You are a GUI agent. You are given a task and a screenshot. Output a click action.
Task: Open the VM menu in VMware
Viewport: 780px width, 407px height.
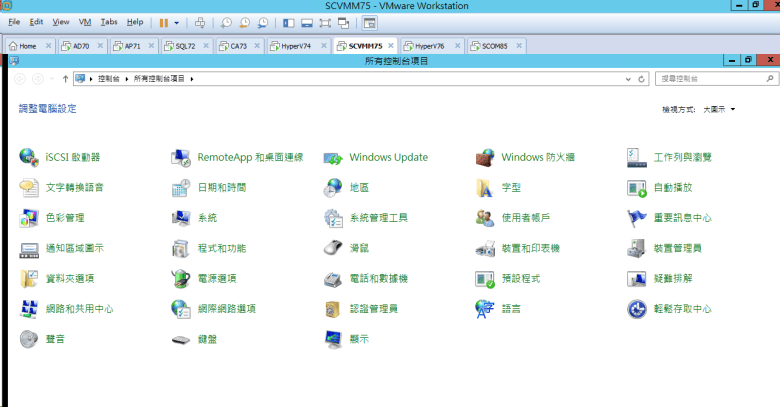pyautogui.click(x=84, y=21)
